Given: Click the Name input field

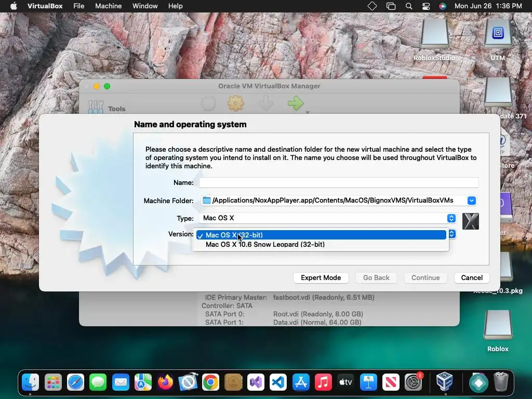Looking at the screenshot, I should pos(339,182).
